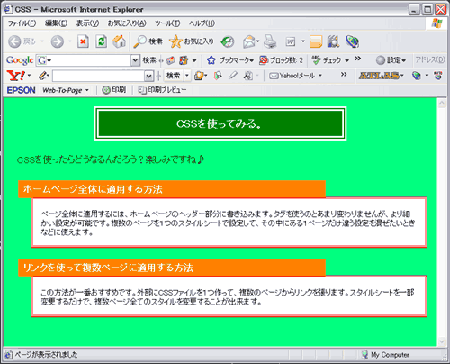450x364 pixels.
Task: Open the Back button history dropdown arrow
Action: [42, 42]
